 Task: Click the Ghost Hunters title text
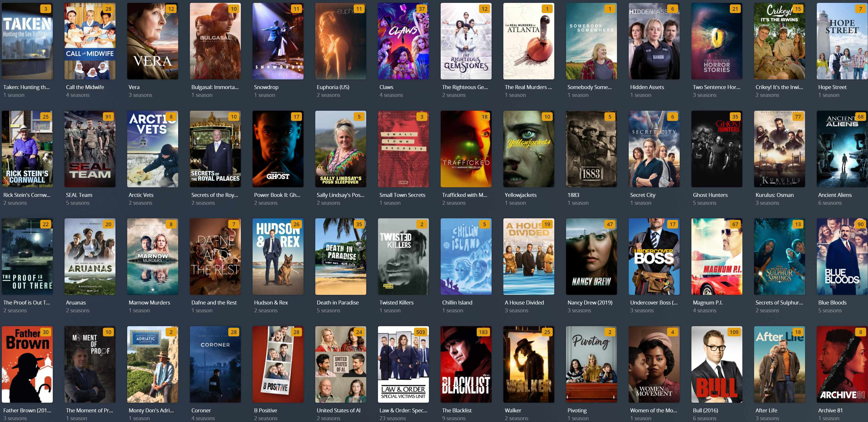point(710,195)
